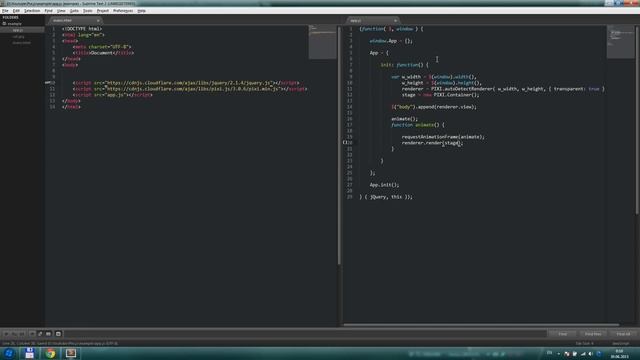Click the App.init(); line in app.js
Image resolution: width=640 pixels, height=360 pixels.
[x=384, y=185]
